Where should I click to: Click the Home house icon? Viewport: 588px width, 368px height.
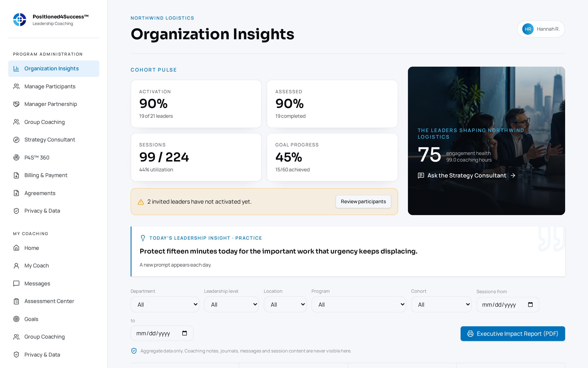pyautogui.click(x=16, y=248)
